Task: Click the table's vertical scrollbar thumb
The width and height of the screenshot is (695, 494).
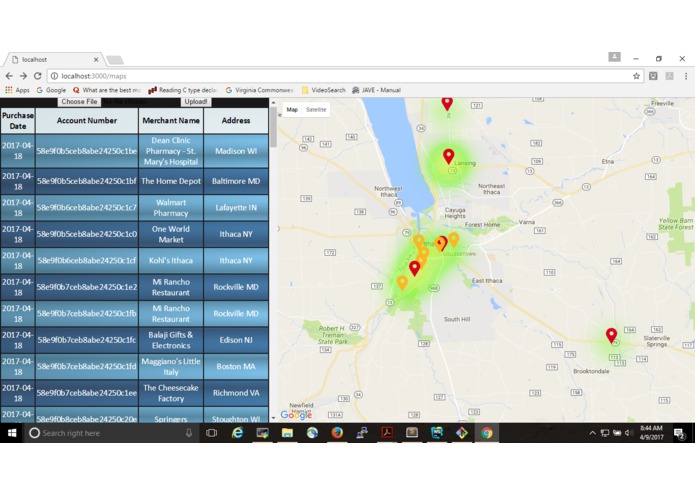Action: click(x=273, y=127)
